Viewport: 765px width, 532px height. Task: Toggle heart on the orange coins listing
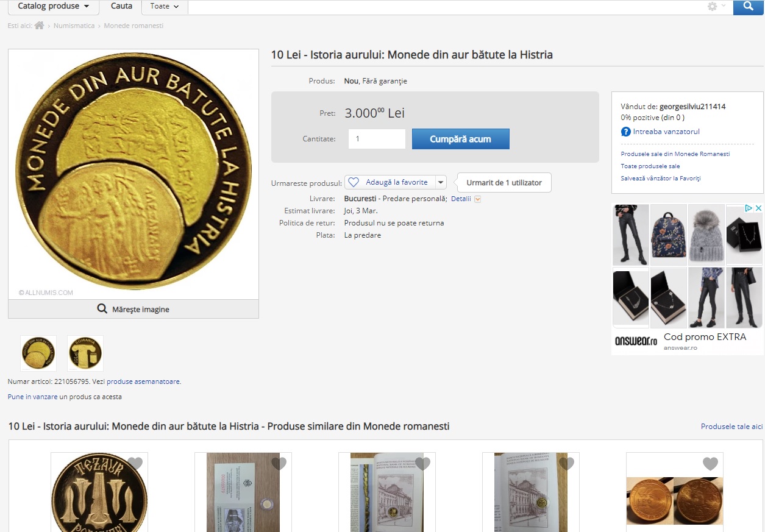pos(710,464)
